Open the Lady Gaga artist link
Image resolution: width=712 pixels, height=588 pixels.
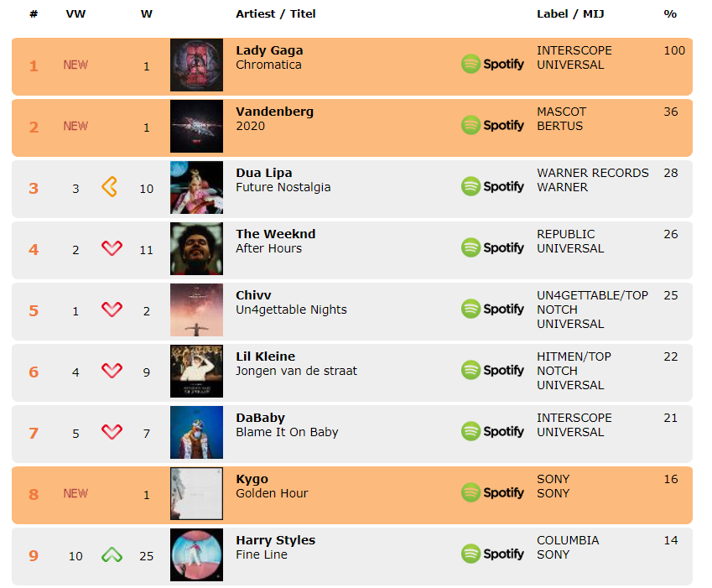tap(269, 50)
